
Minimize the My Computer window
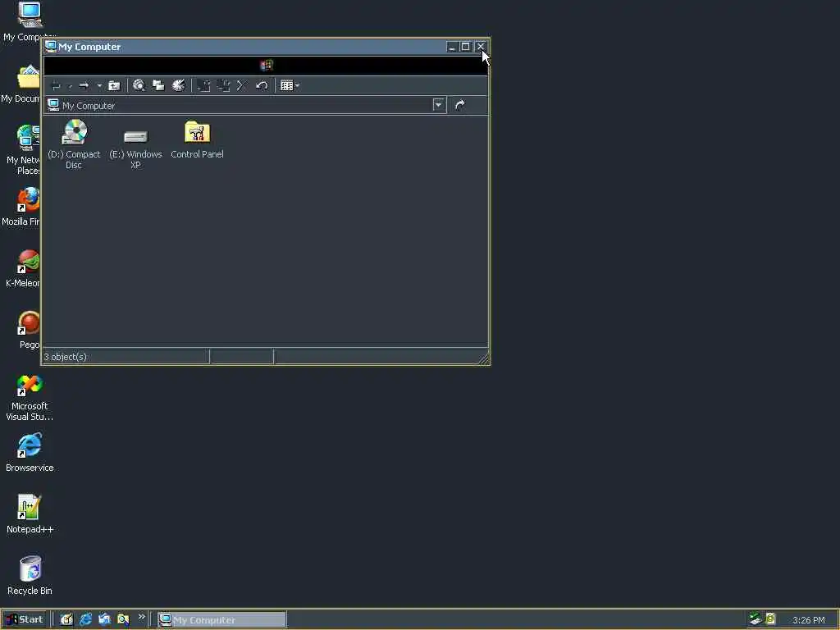click(452, 47)
